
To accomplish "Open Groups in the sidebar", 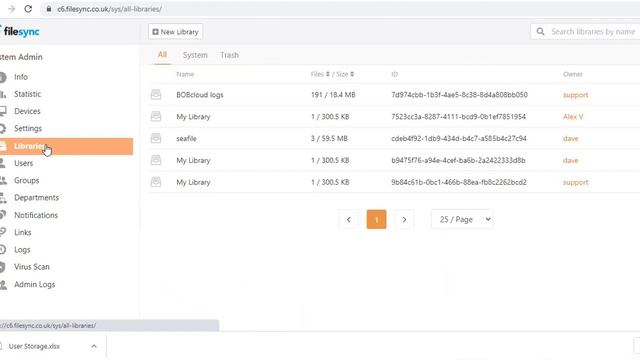I will [x=27, y=180].
